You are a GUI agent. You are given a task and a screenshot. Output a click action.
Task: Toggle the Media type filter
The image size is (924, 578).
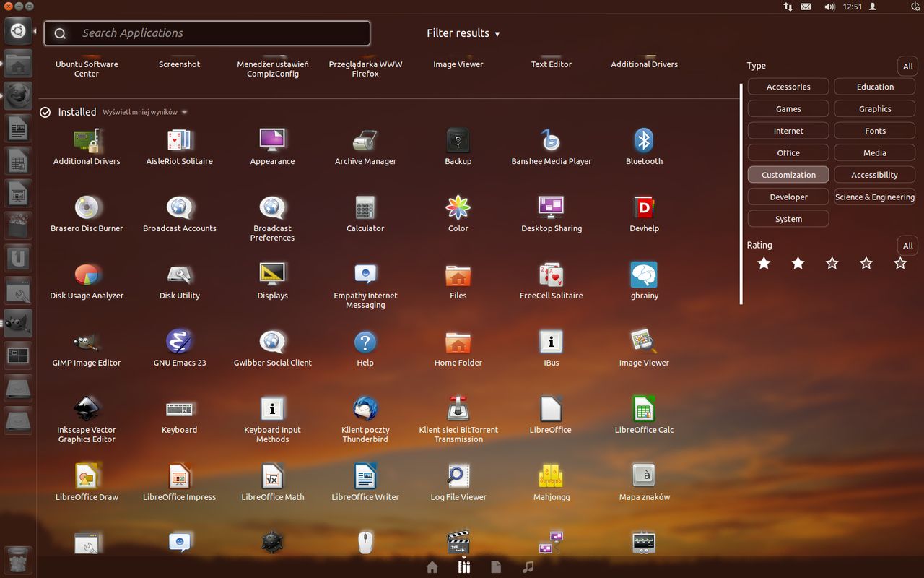[875, 153]
